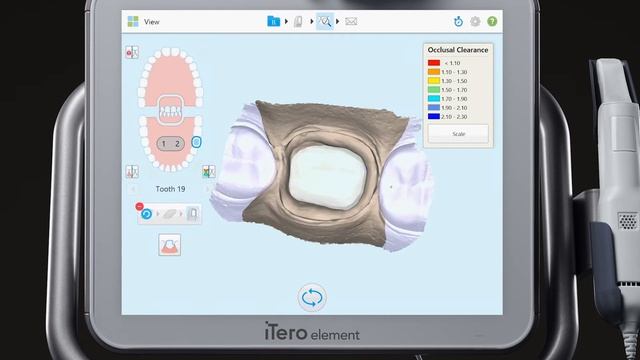Click the yellow 1.30 - 1.50 swatch
Screen dimensions: 640x360
434,81
